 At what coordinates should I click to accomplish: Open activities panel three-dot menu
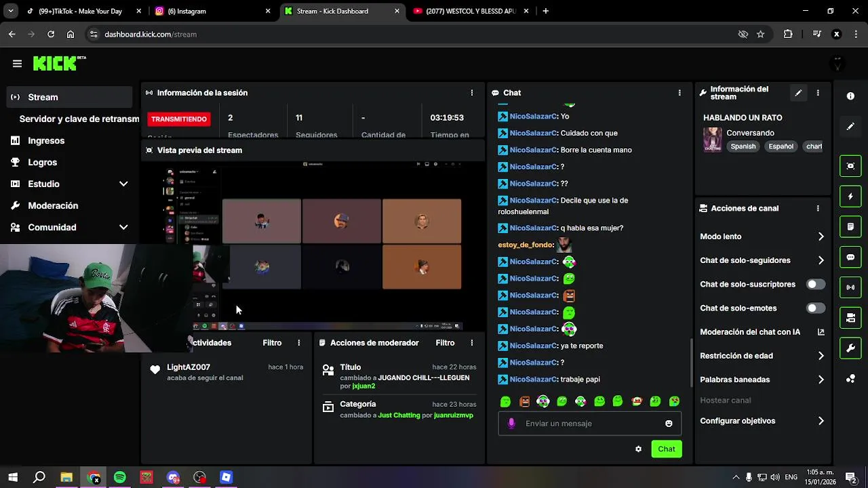pyautogui.click(x=298, y=343)
